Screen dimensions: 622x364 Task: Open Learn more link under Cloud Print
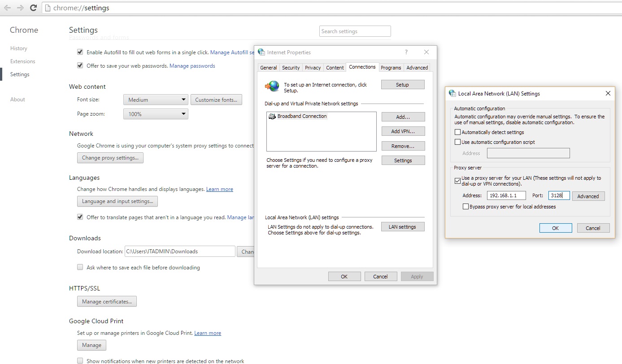coord(208,333)
